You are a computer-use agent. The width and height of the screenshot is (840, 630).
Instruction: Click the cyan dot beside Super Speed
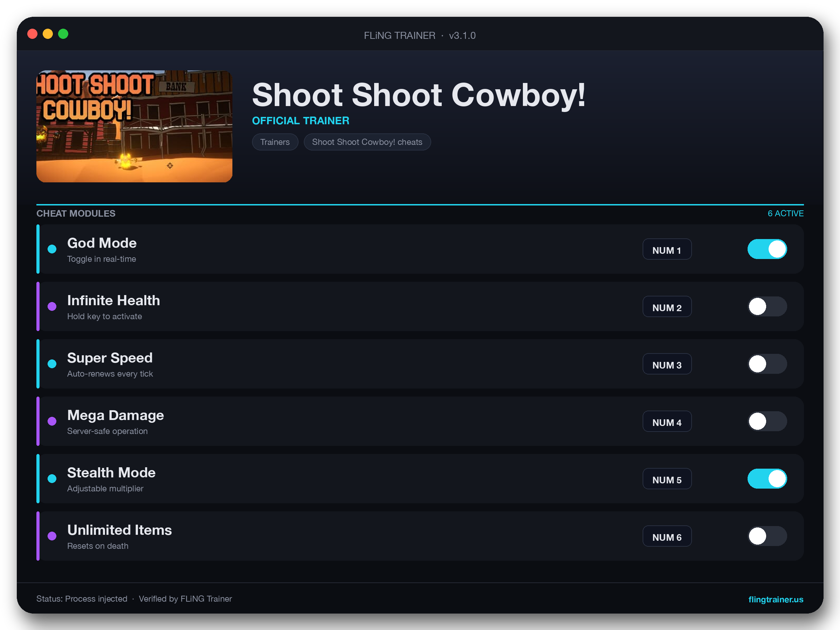coord(52,364)
